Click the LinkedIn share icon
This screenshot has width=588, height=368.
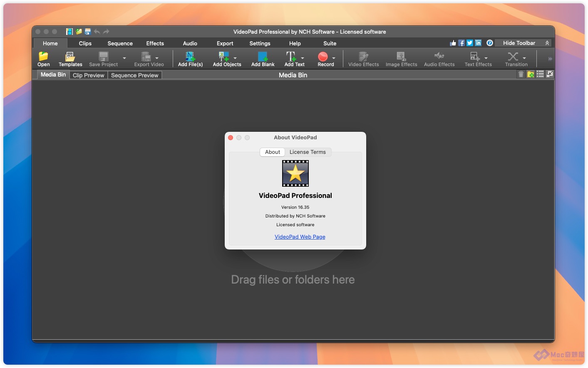tap(478, 43)
